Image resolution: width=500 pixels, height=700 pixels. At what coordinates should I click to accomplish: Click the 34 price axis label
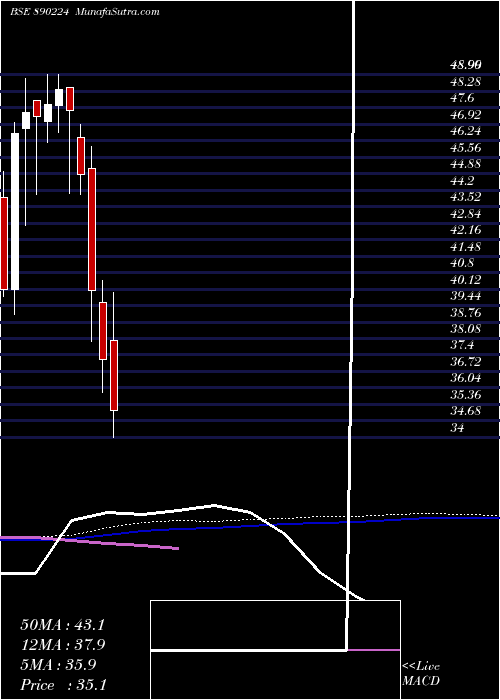458,428
